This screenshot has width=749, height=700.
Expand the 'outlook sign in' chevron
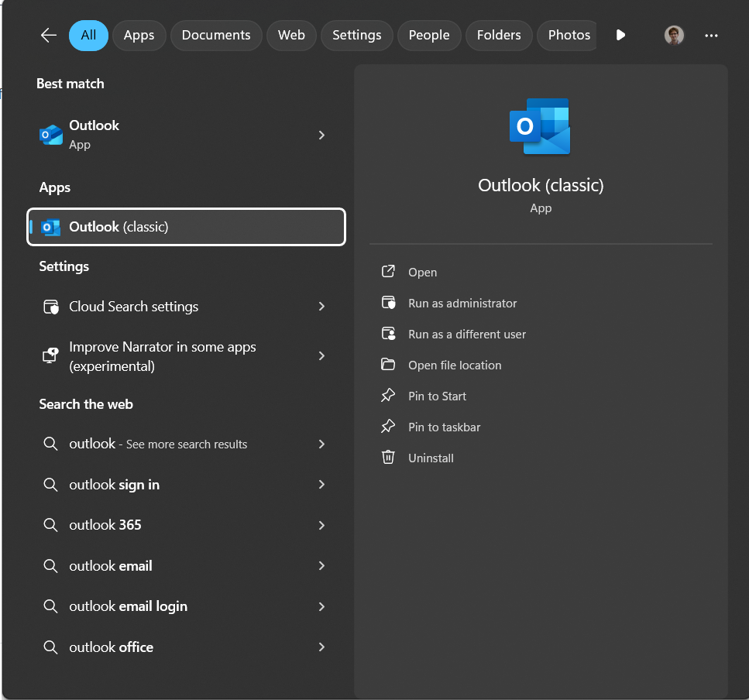321,485
